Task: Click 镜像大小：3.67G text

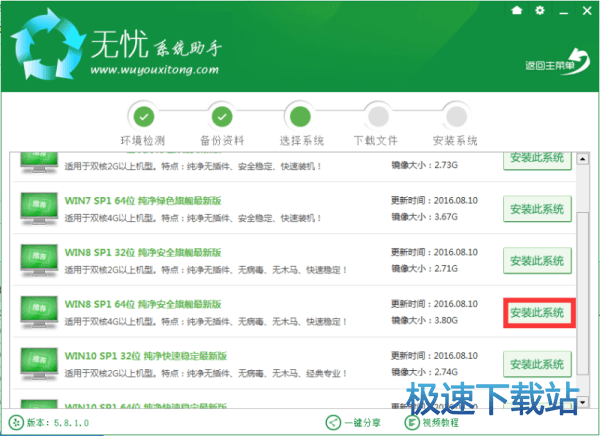Action: [424, 217]
